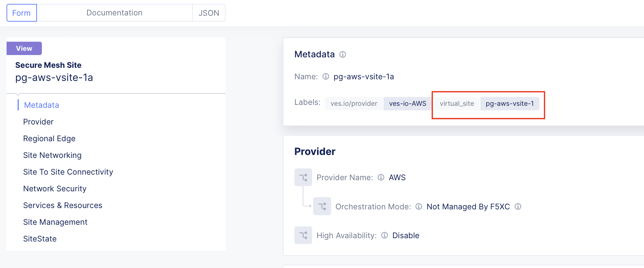Click the pg-aws-vsite-1 label value
Image resolution: width=644 pixels, height=268 pixels.
pyautogui.click(x=510, y=104)
